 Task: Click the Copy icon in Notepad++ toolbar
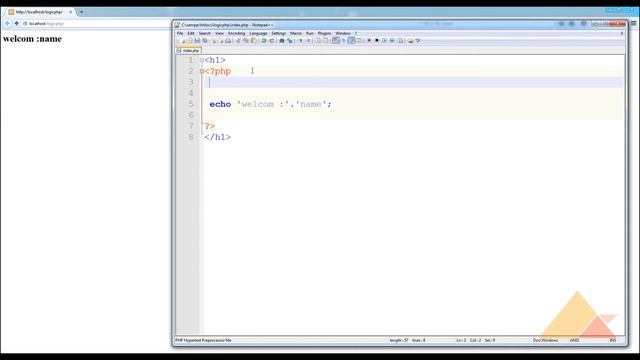pyautogui.click(x=246, y=41)
